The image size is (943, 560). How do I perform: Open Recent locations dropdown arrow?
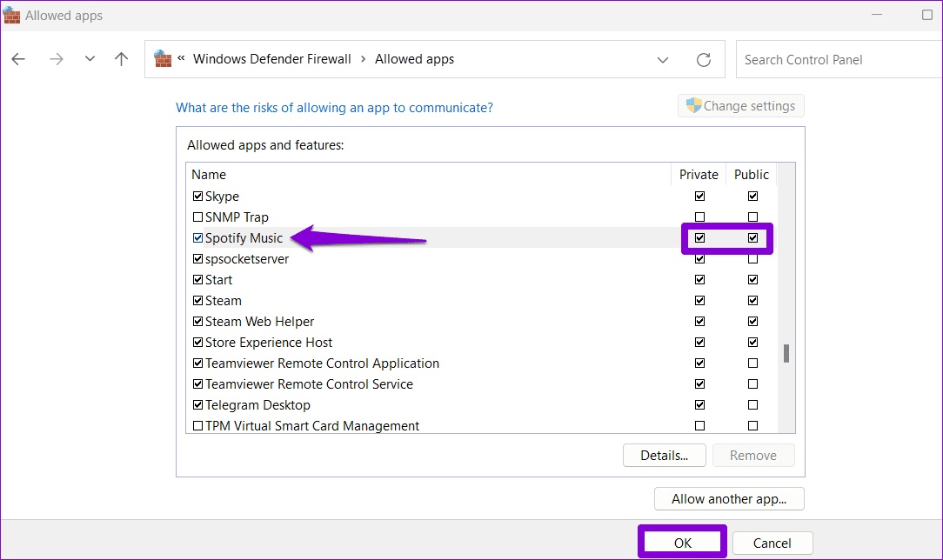click(90, 59)
